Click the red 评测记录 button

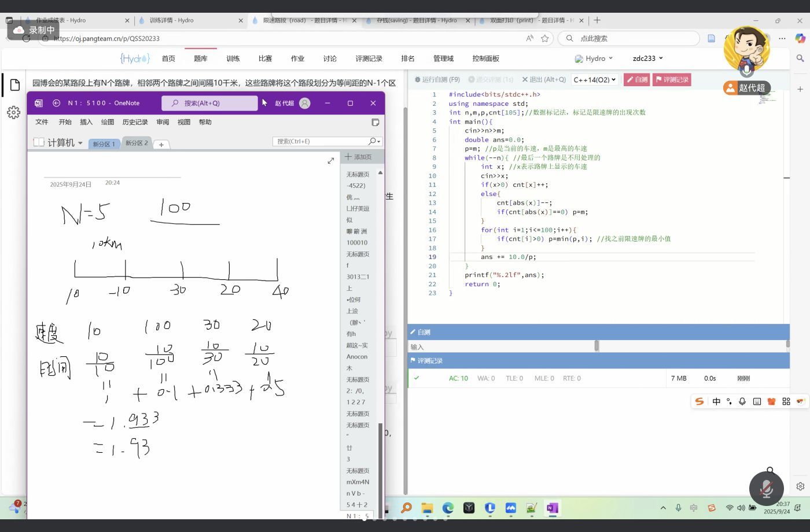point(672,80)
